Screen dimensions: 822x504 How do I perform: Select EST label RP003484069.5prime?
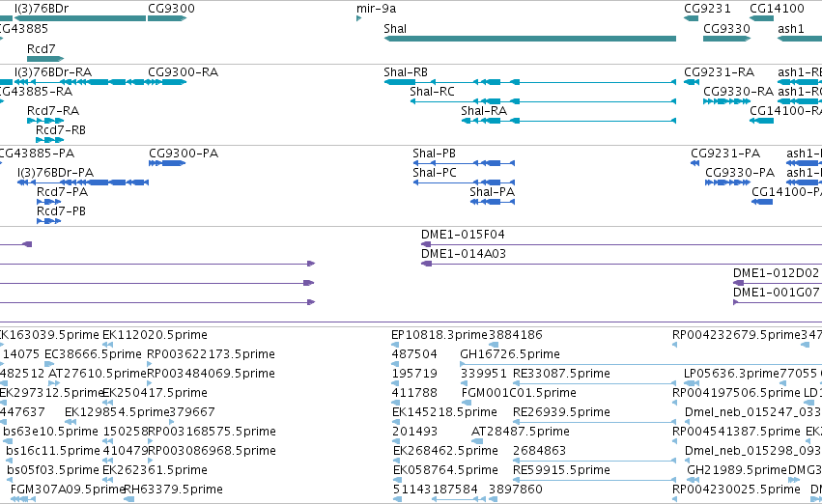tap(211, 374)
